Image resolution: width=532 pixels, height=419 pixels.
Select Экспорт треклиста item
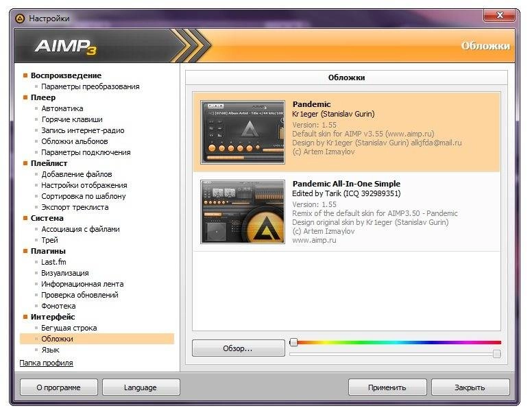[75, 207]
